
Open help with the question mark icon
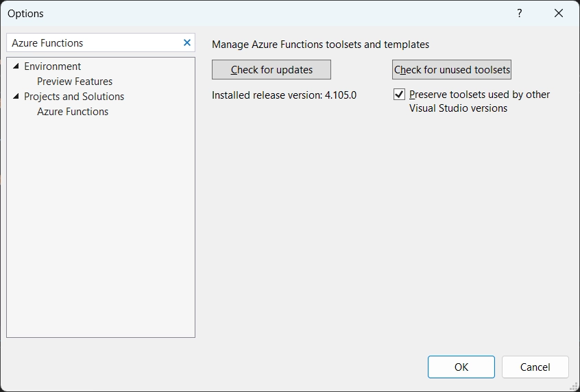pyautogui.click(x=520, y=13)
